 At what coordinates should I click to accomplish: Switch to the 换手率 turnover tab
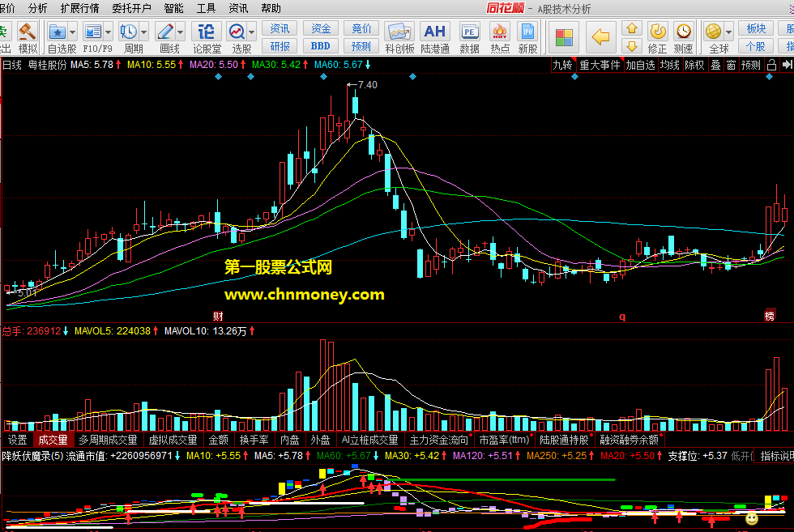pyautogui.click(x=254, y=440)
